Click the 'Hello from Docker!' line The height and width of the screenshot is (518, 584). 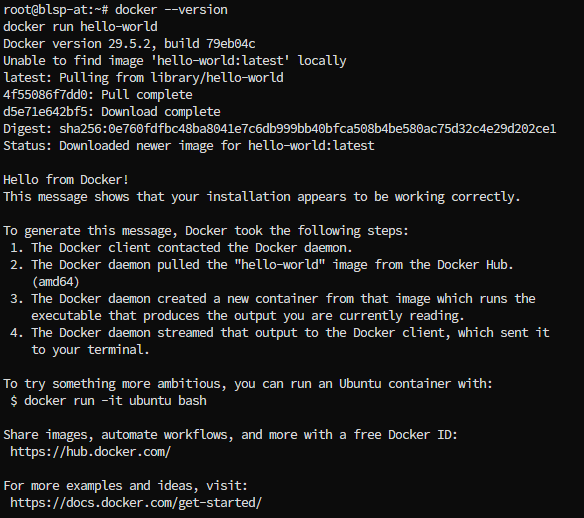coord(66,180)
